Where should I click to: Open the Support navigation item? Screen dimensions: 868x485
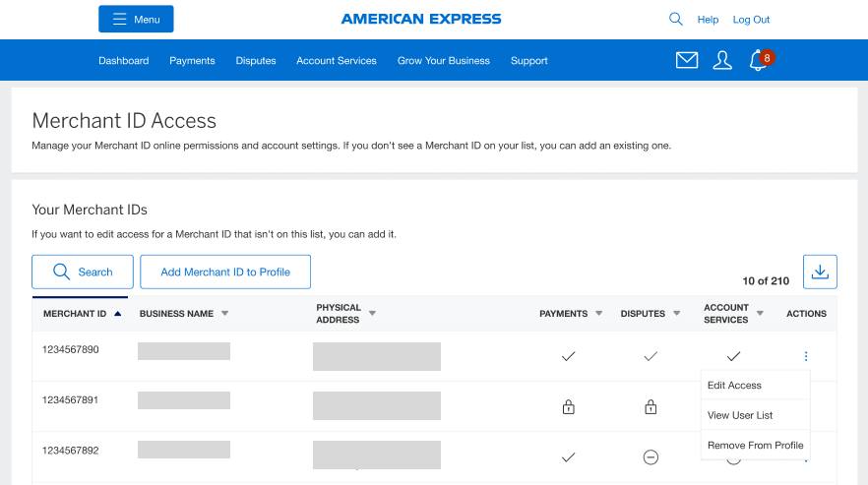point(528,60)
